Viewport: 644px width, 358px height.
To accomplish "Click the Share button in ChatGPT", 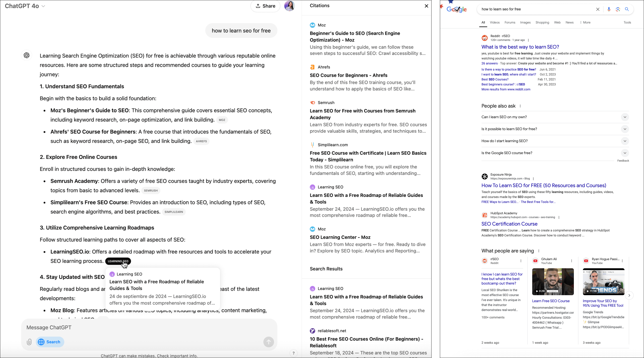I will 265,6.
